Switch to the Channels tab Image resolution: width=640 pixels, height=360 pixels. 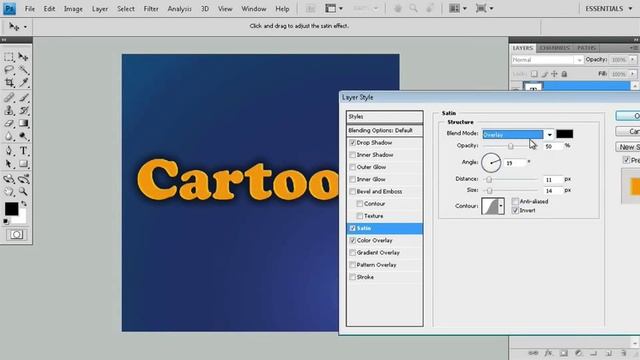554,48
